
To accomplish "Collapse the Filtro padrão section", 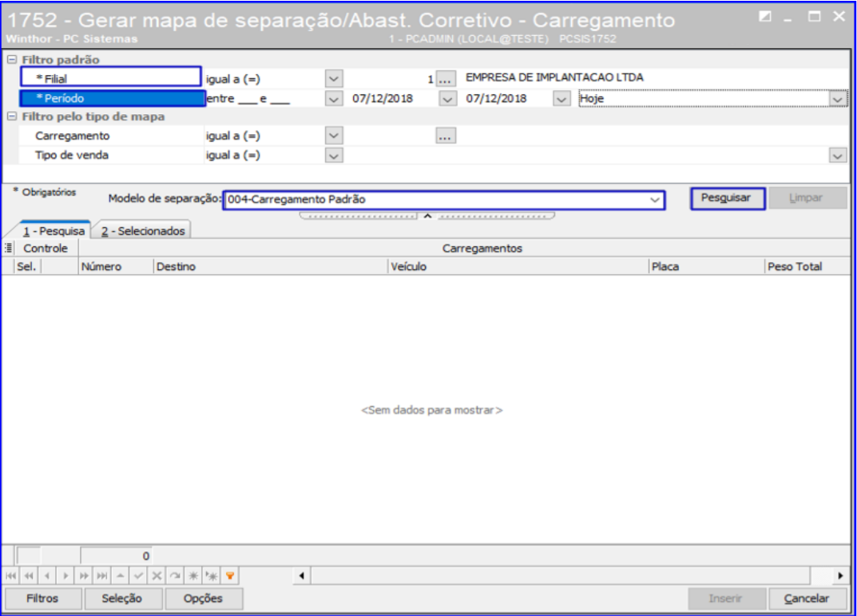I will 12,60.
